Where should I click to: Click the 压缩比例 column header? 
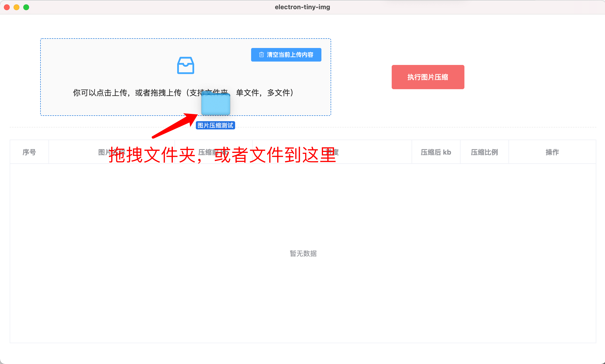(x=484, y=152)
